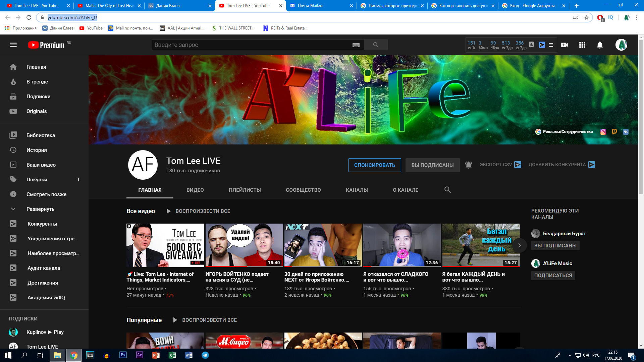Screen dimensions: 644x362
Task: Open Originals in sidebar
Action: [44, 111]
